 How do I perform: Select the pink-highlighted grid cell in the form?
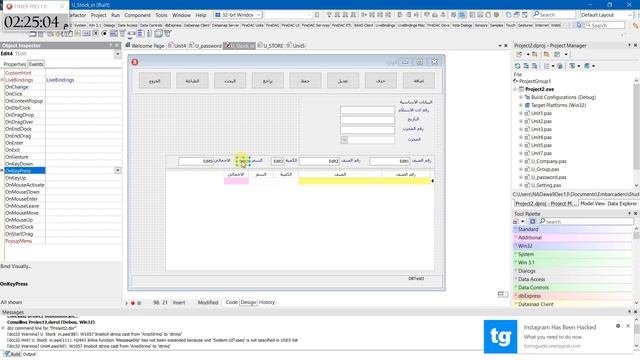click(x=236, y=181)
